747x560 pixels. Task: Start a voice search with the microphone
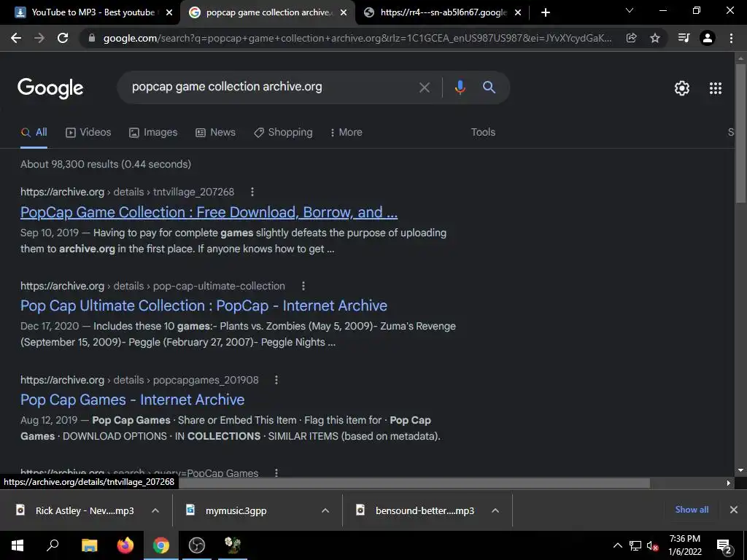[x=460, y=87]
